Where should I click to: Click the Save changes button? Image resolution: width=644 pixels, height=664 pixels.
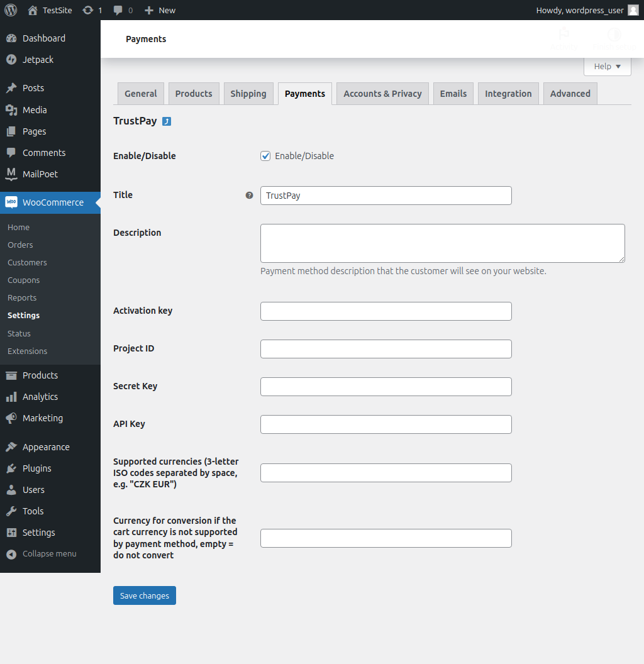[x=145, y=595]
